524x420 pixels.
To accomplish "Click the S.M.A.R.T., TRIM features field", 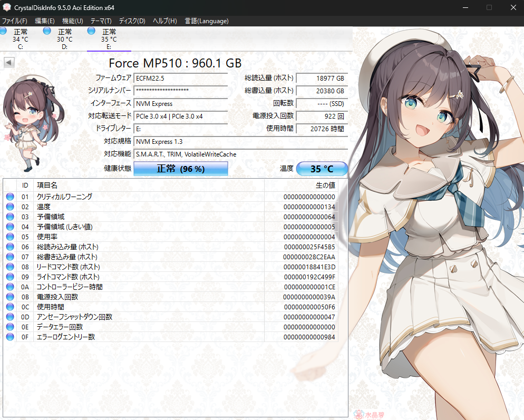I will pyautogui.click(x=240, y=154).
